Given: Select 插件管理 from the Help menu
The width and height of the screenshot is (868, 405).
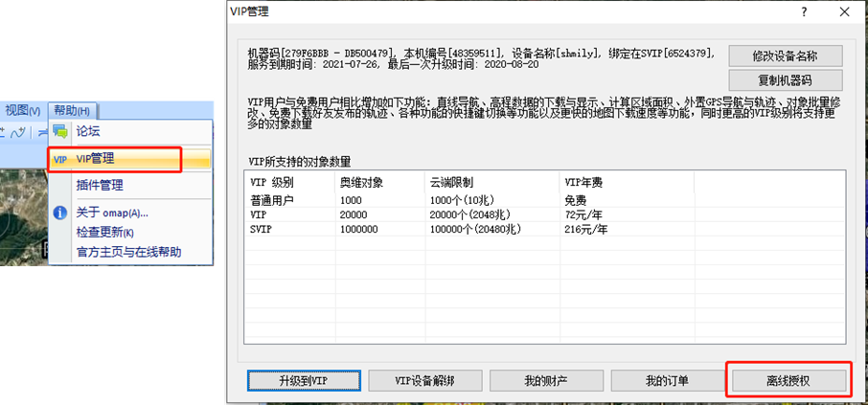Looking at the screenshot, I should click(x=100, y=185).
